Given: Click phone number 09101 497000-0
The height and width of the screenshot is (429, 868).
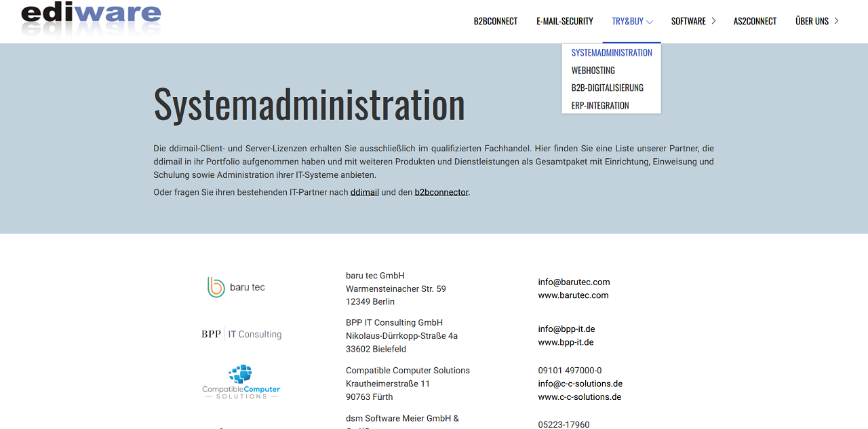Looking at the screenshot, I should click(x=570, y=371).
